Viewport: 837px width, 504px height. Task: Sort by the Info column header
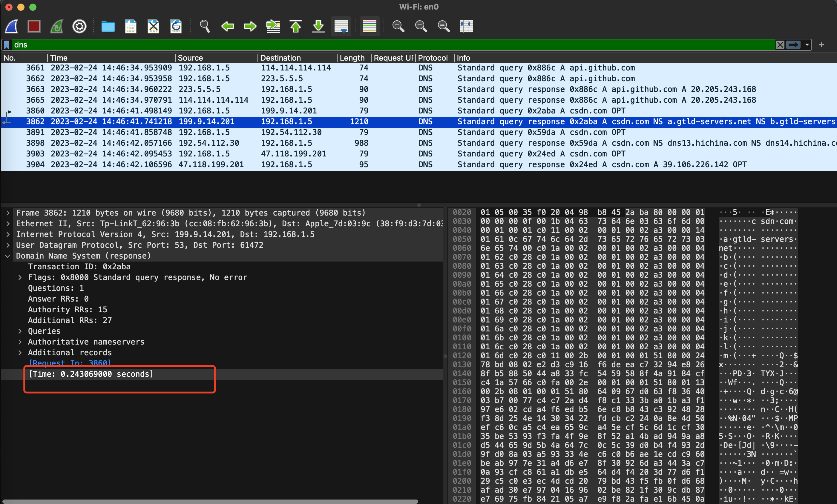645,58
